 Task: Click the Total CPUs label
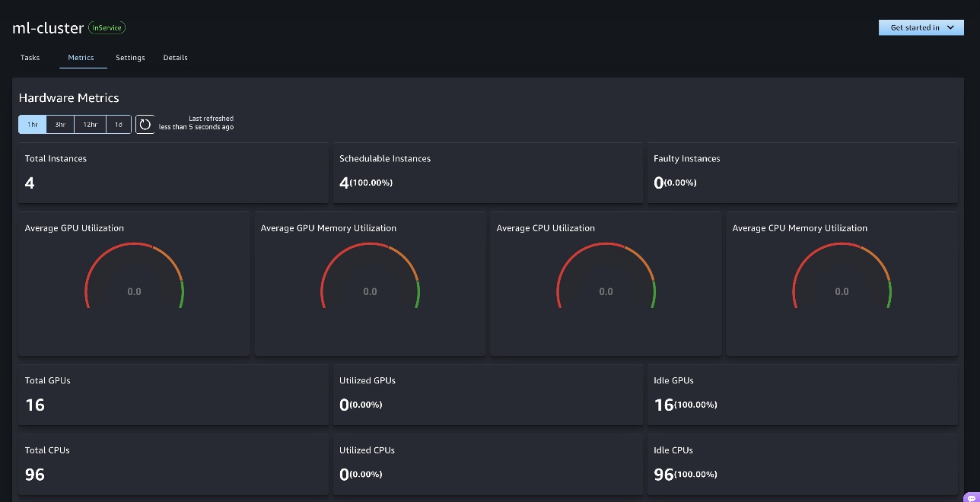48,450
